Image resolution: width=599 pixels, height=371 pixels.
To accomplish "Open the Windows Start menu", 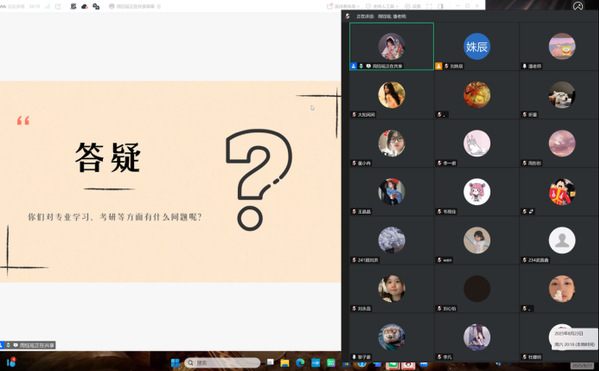I will pos(175,363).
